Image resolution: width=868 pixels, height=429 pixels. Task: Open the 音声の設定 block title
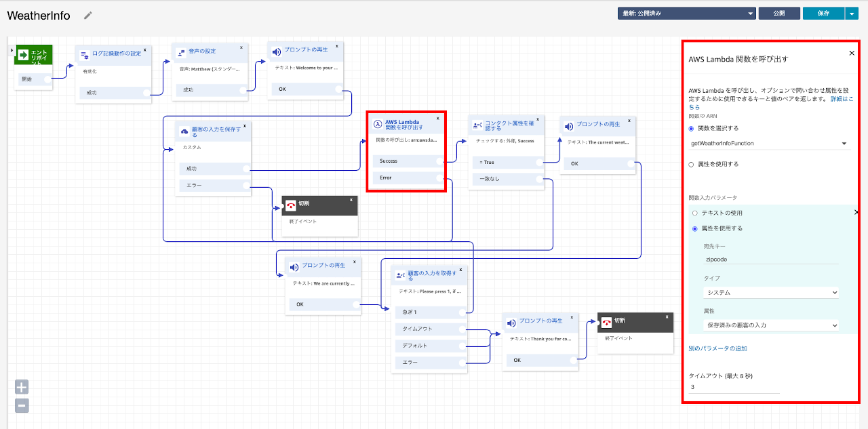point(202,51)
